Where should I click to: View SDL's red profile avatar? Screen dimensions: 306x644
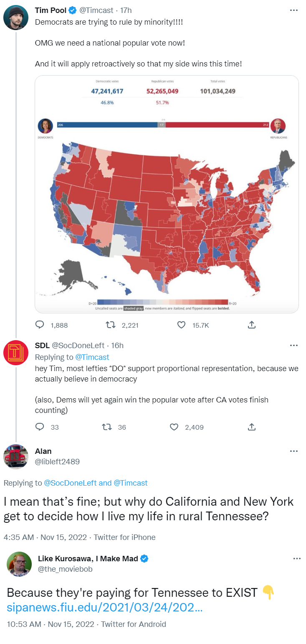tap(16, 353)
